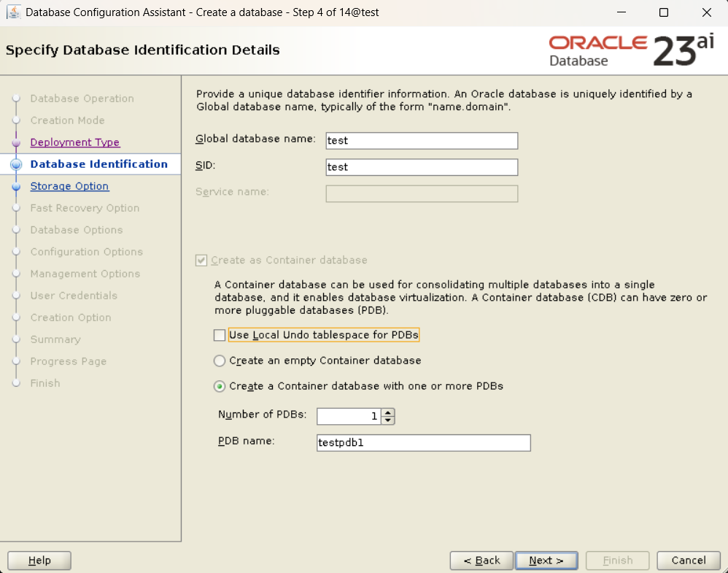Close the Database Configuration Assistant window

pyautogui.click(x=707, y=12)
